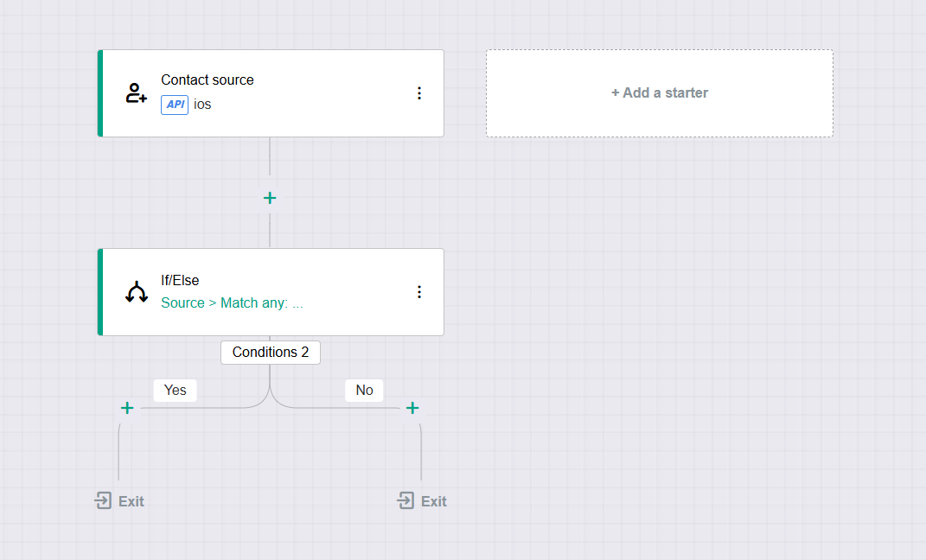This screenshot has width=926, height=560.
Task: Open the Contact source three-dot menu
Action: 419,93
